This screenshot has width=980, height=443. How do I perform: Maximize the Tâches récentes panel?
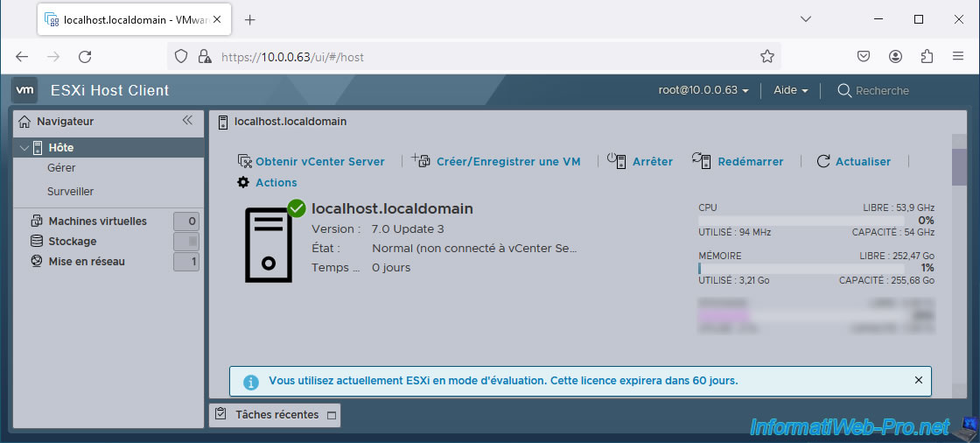coord(331,415)
